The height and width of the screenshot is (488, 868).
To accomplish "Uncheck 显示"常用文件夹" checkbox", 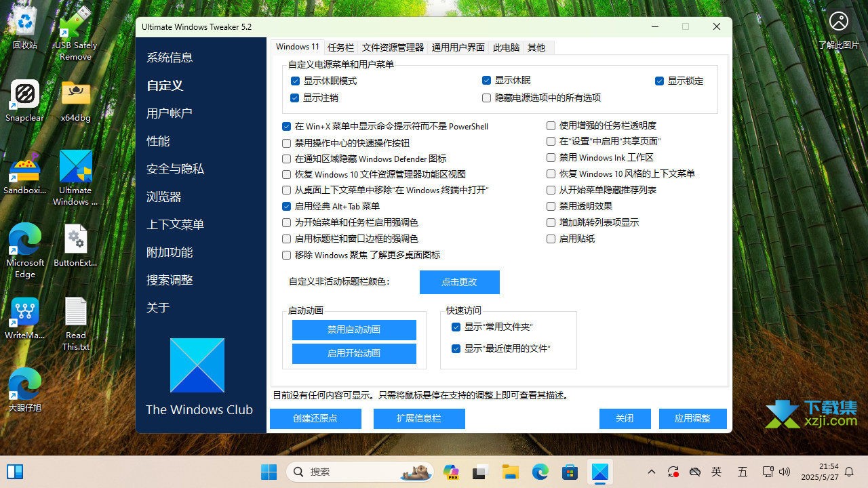I will (456, 327).
